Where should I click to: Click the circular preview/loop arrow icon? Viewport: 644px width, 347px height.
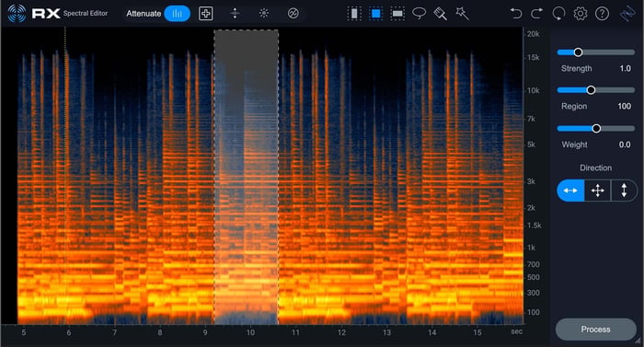tap(558, 14)
